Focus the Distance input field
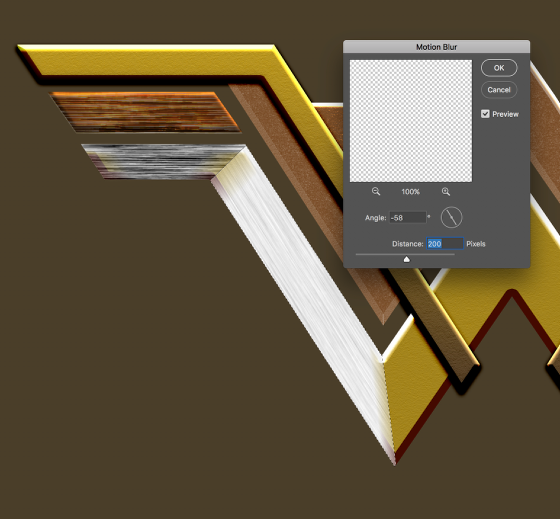Image resolution: width=560 pixels, height=519 pixels. click(445, 244)
